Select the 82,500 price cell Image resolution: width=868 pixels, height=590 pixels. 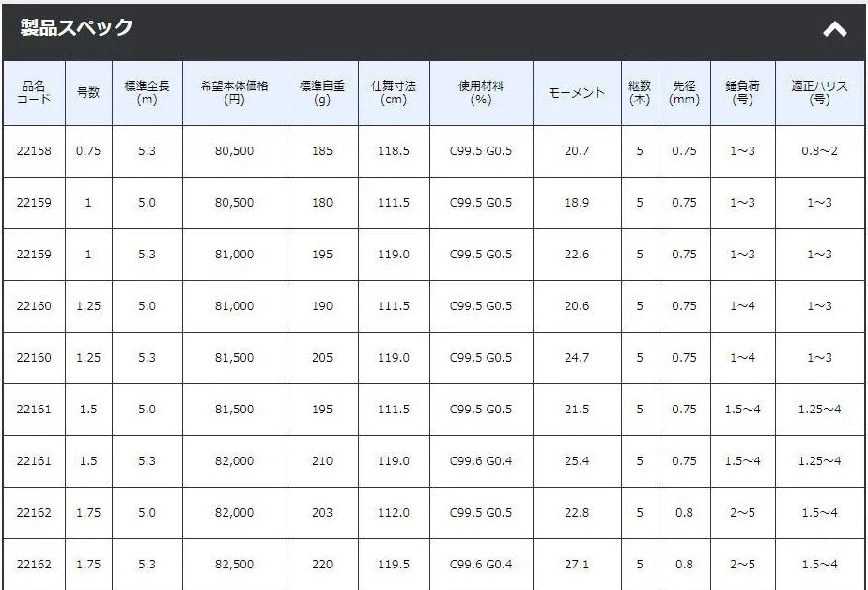[234, 565]
